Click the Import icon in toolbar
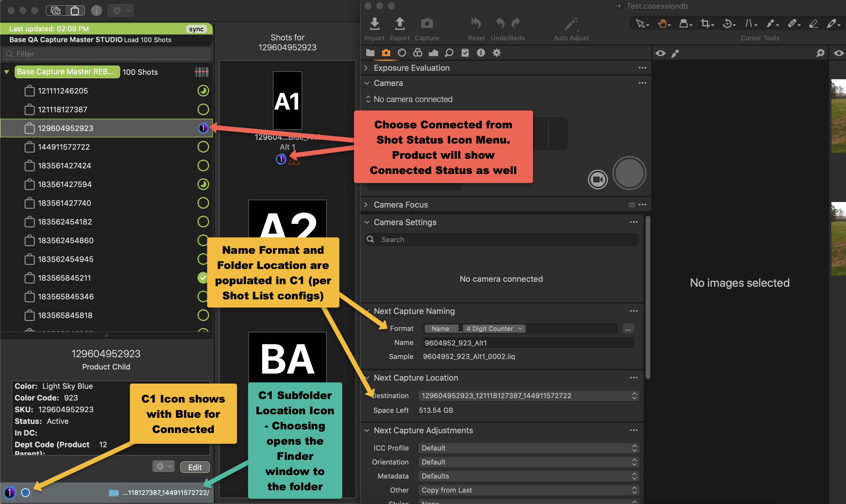 (374, 24)
